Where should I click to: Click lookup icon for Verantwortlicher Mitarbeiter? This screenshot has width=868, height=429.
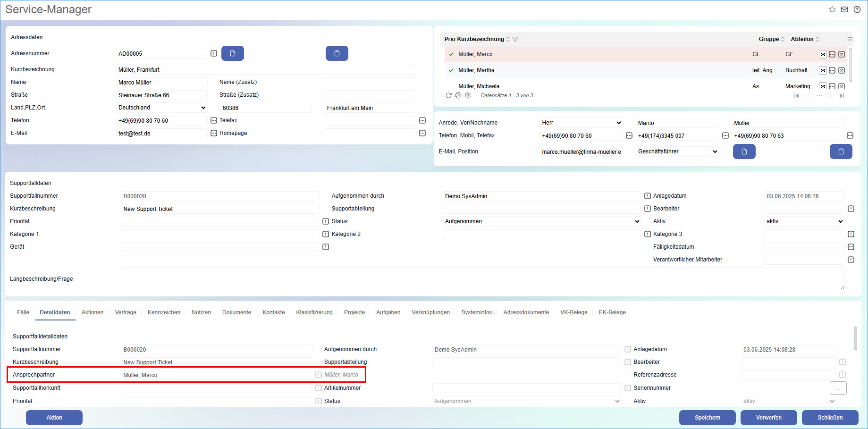coord(851,260)
